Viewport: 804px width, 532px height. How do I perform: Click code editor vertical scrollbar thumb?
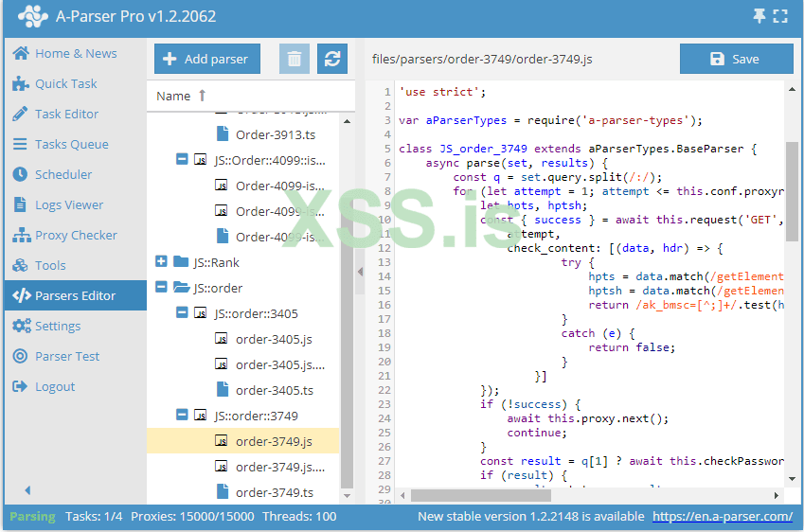point(793,192)
